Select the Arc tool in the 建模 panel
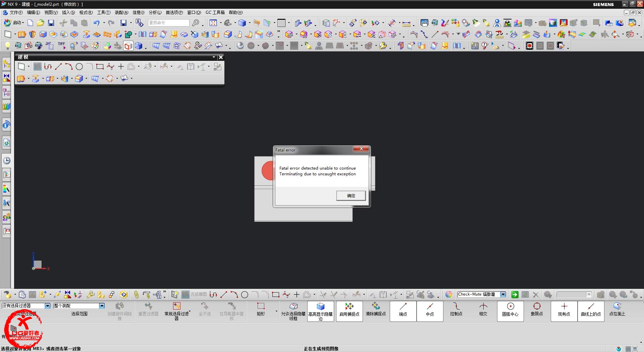The height and width of the screenshot is (352, 644). pyautogui.click(x=69, y=67)
